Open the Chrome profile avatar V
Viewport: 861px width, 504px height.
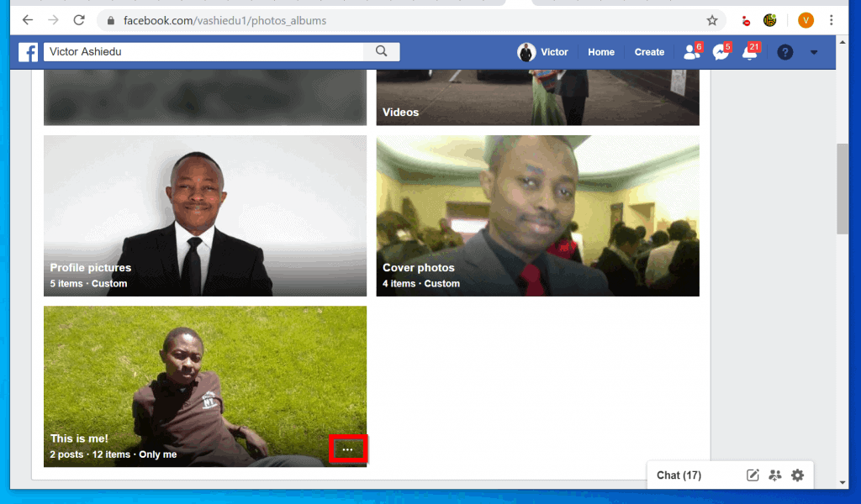click(806, 20)
